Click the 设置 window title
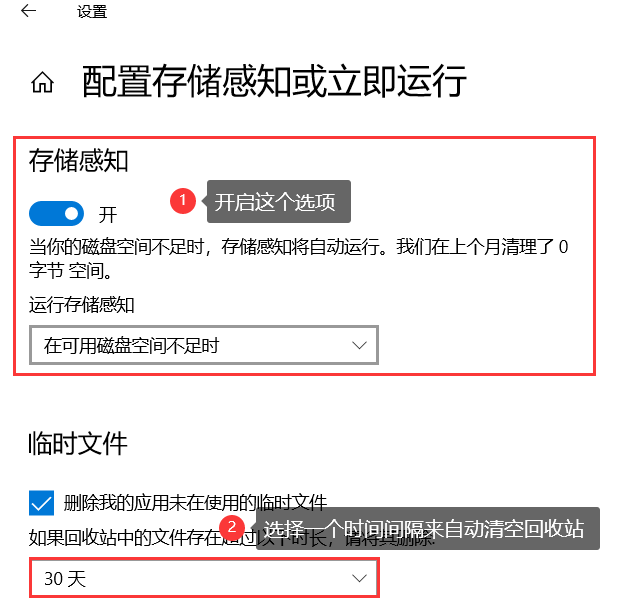Screen dimensions: 631x601 pyautogui.click(x=92, y=12)
